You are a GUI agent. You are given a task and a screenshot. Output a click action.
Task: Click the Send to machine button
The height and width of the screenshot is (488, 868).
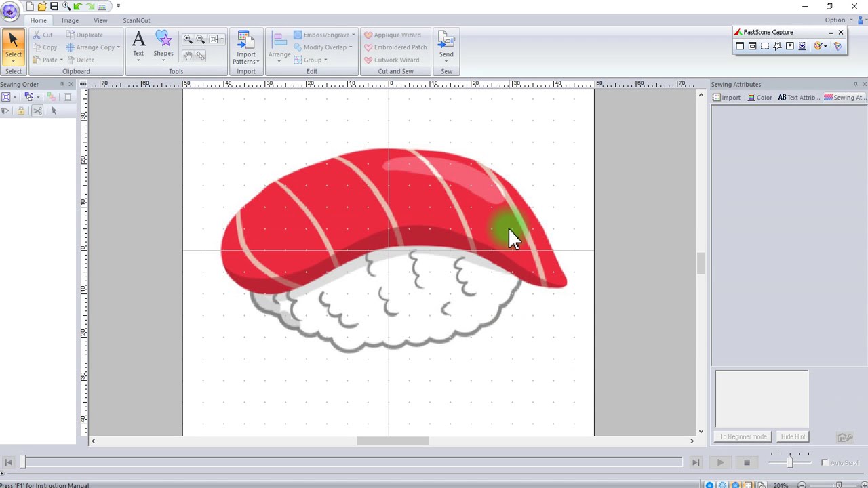tap(446, 45)
